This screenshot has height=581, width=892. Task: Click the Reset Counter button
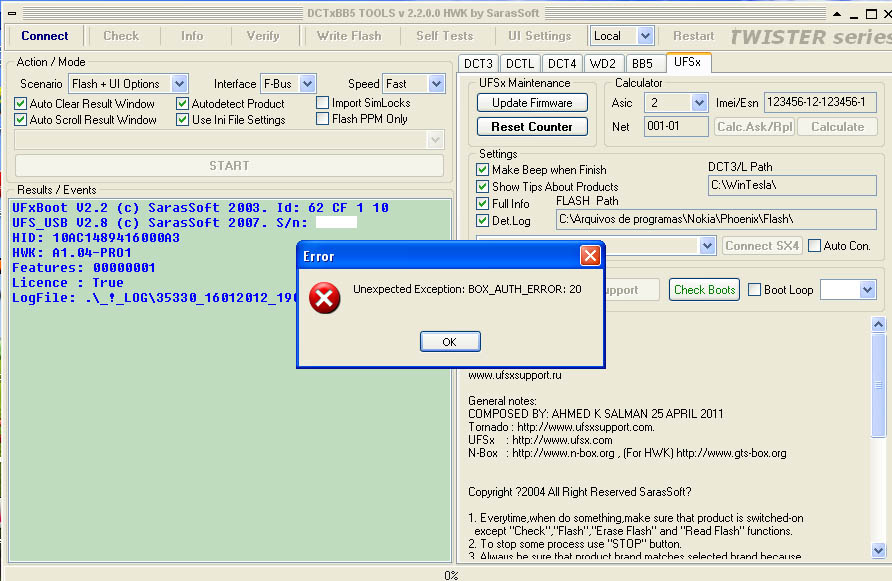[x=532, y=126]
